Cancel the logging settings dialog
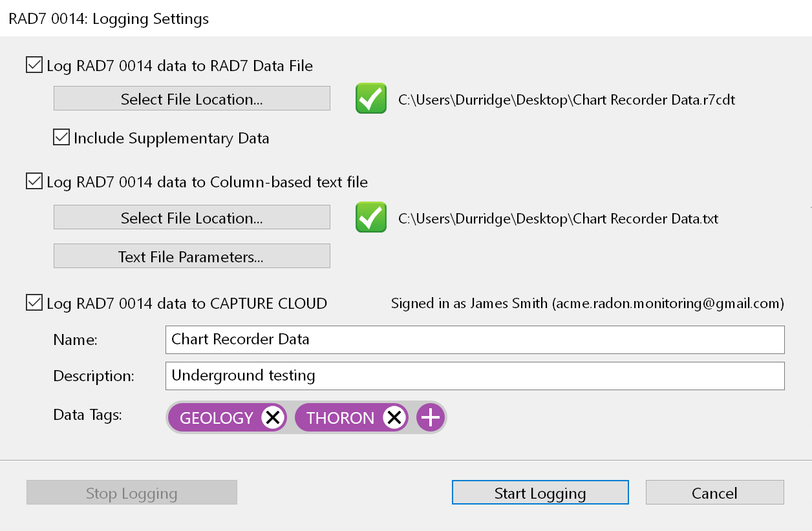 click(715, 493)
